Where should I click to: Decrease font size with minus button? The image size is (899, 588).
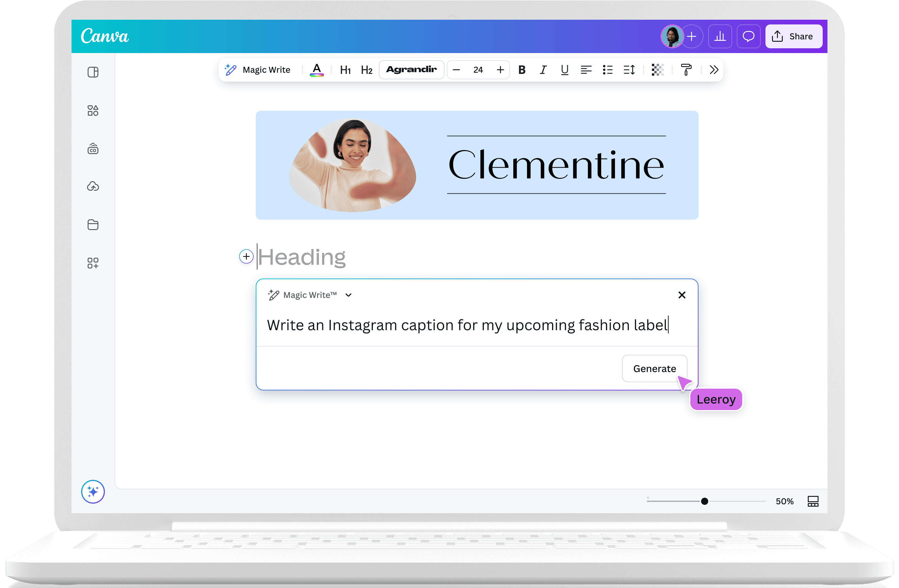[x=456, y=70]
